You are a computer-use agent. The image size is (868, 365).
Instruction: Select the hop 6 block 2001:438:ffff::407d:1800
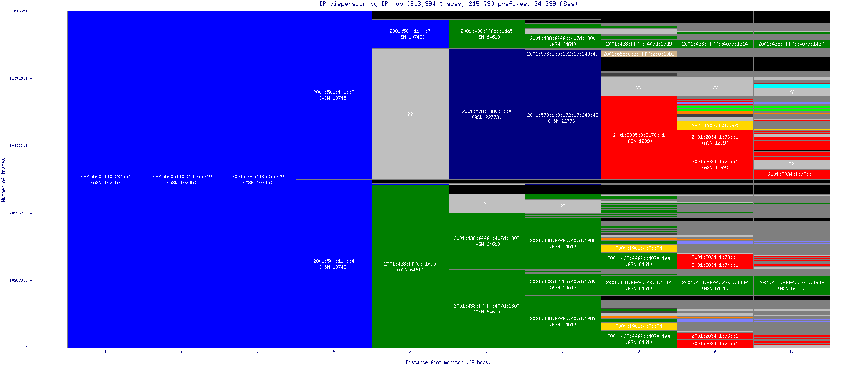487,308
